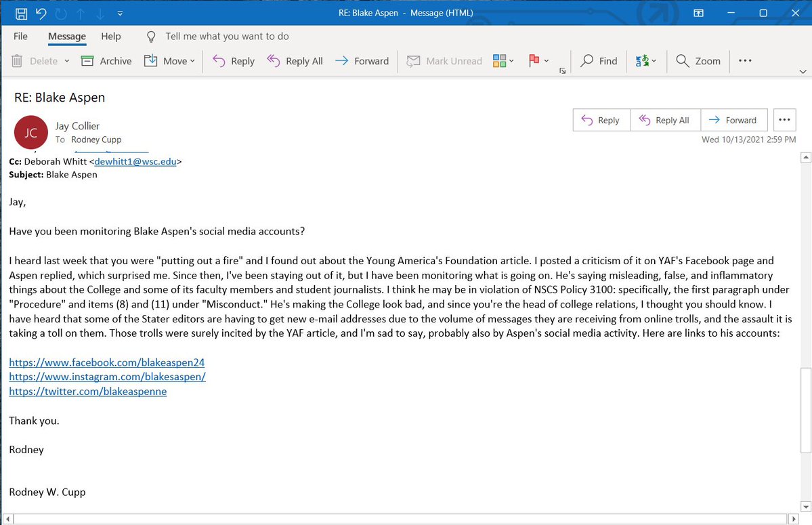Click recipient Rodney Cupp
This screenshot has height=525, width=812.
pyautogui.click(x=96, y=140)
